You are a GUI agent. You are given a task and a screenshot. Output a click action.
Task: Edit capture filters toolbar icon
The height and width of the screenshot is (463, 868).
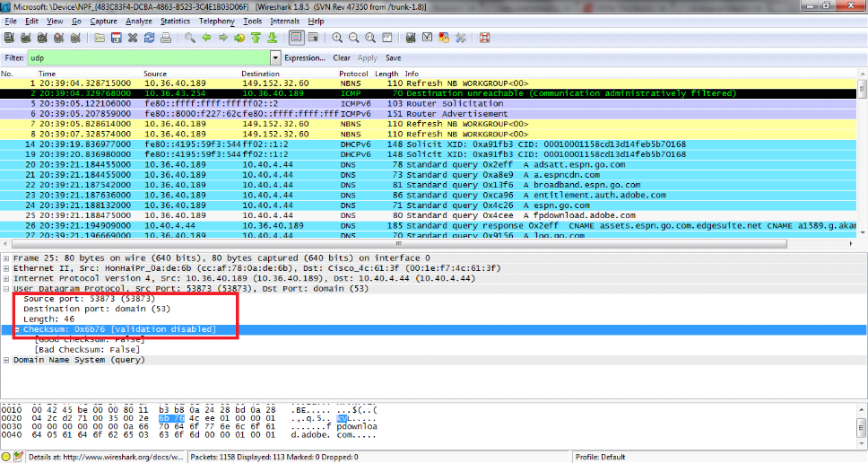411,38
